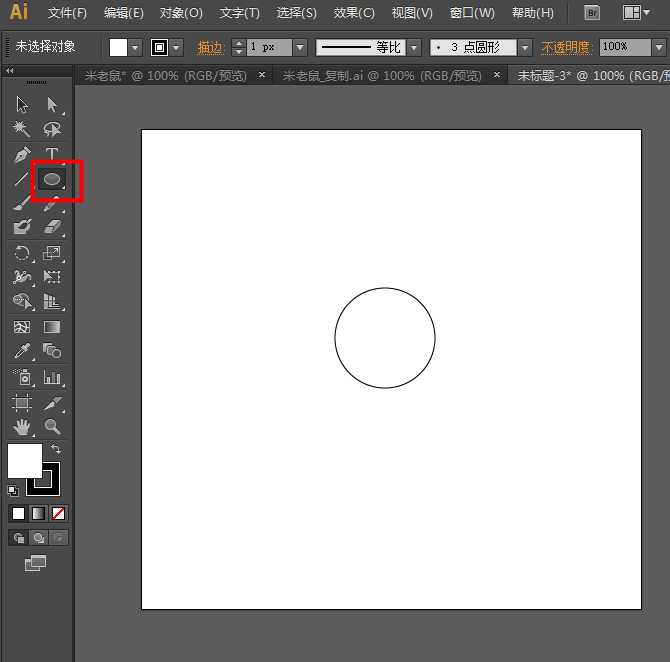670x662 pixels.
Task: Select the Line Segment tool
Action: pos(21,179)
